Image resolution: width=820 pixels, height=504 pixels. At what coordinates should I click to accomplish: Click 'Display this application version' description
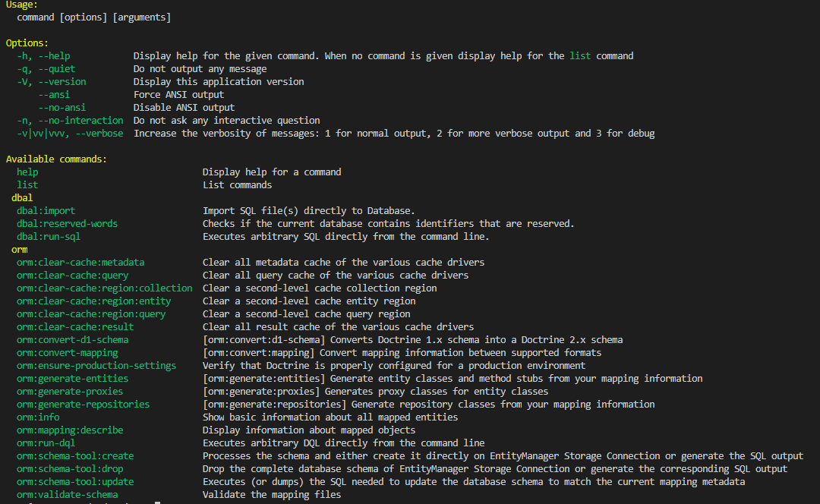tap(219, 81)
